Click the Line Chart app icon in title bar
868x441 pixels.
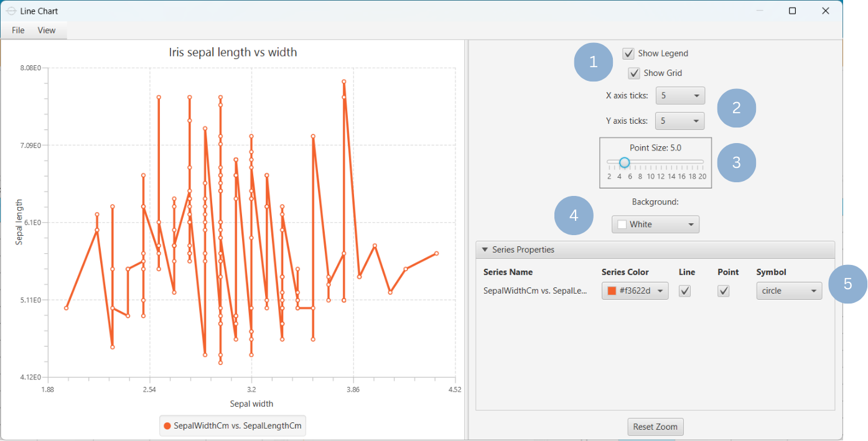10,11
